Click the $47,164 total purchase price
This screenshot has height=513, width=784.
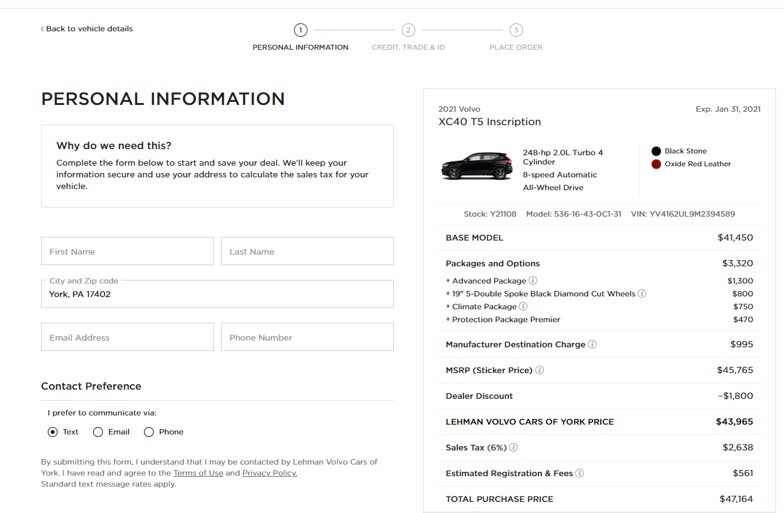pos(736,499)
